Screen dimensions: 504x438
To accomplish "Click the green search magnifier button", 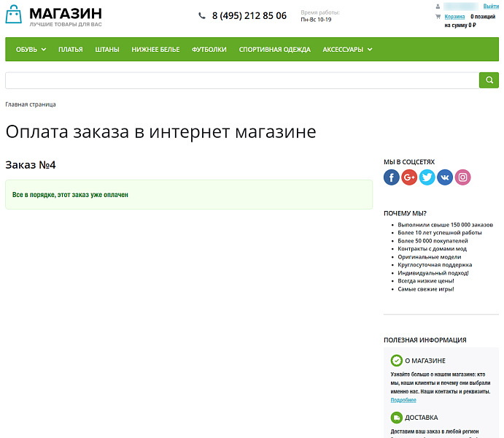I will pos(489,80).
